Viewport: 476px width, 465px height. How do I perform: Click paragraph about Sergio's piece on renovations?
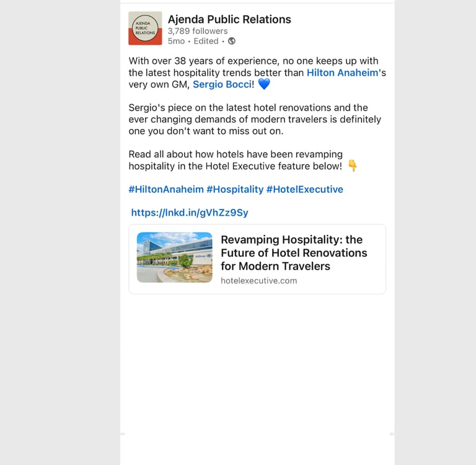(x=255, y=120)
